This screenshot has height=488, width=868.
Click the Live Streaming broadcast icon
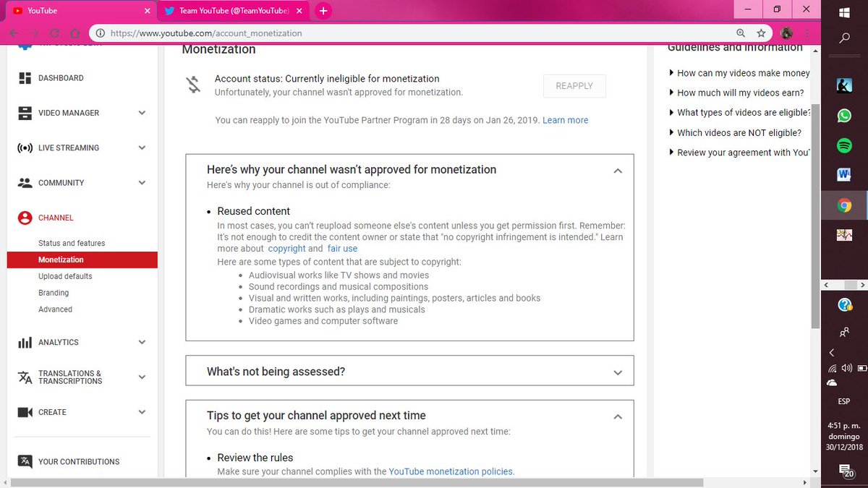coord(25,147)
